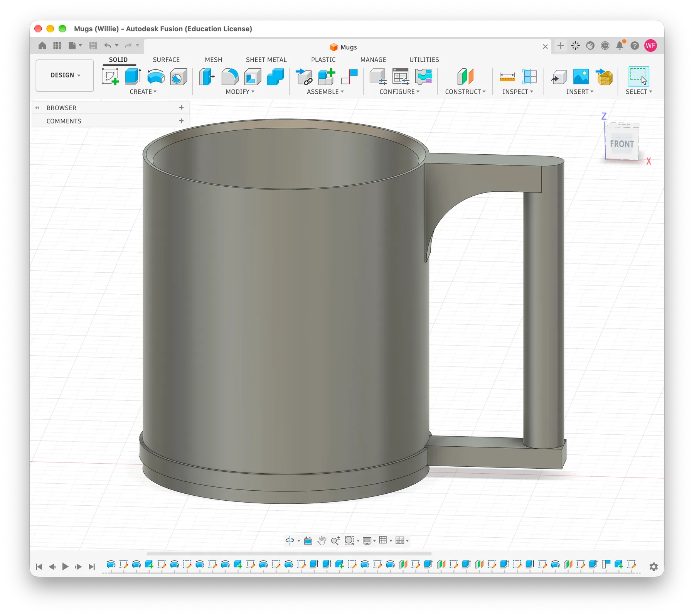
Task: Play the timeline animation
Action: click(x=65, y=567)
